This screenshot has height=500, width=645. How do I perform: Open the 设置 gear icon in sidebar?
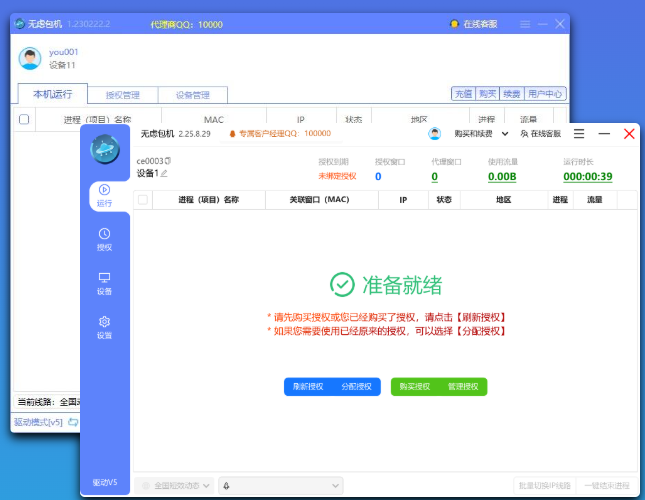104,322
